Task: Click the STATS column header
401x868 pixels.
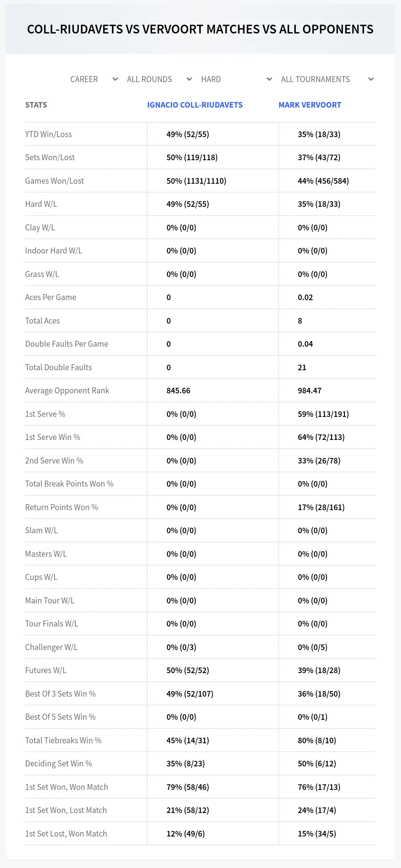Action: point(36,105)
